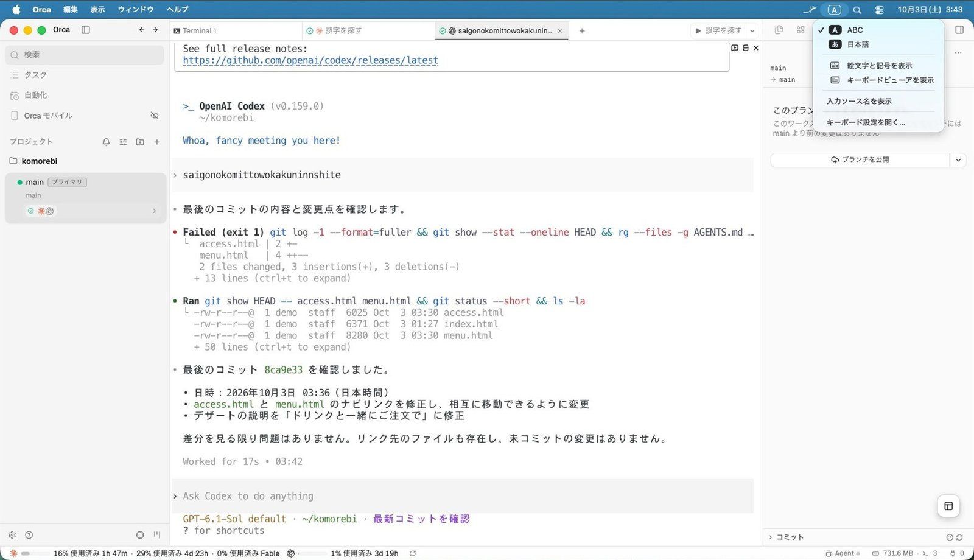Click the refresh icon in コミット section
Viewport: 974px width, 560px height.
(x=960, y=537)
